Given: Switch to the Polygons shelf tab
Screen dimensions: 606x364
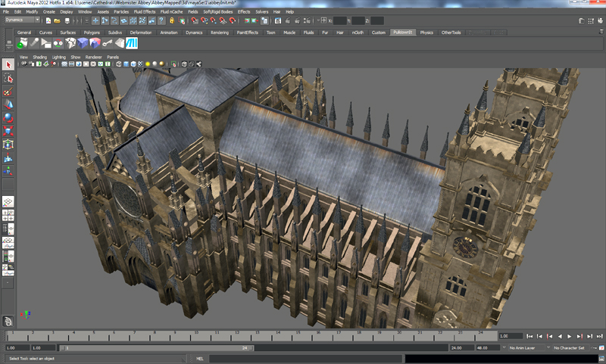Looking at the screenshot, I should click(x=92, y=33).
